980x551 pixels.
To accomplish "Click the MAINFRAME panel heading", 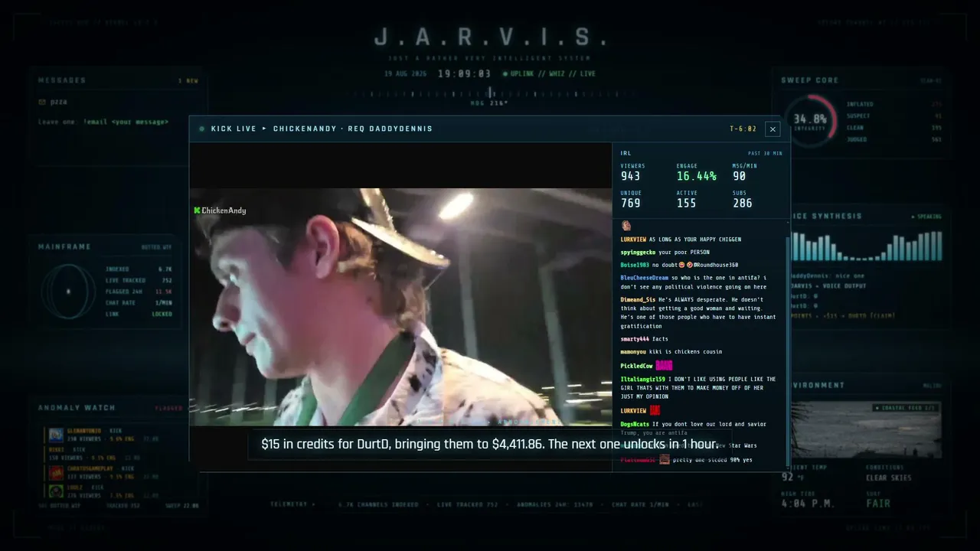I will [x=64, y=247].
